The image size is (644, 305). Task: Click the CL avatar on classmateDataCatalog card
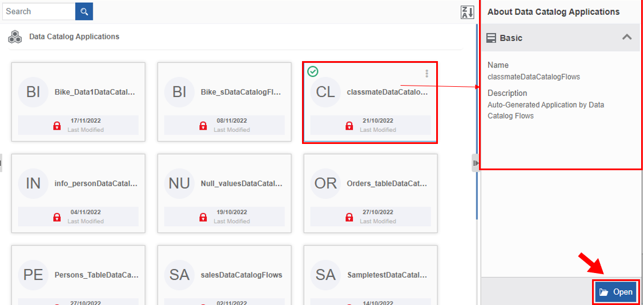pos(325,92)
